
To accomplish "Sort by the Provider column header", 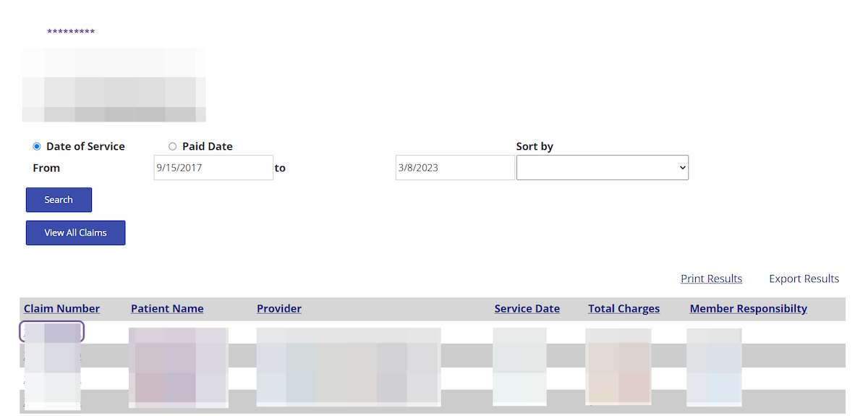I will pos(279,308).
